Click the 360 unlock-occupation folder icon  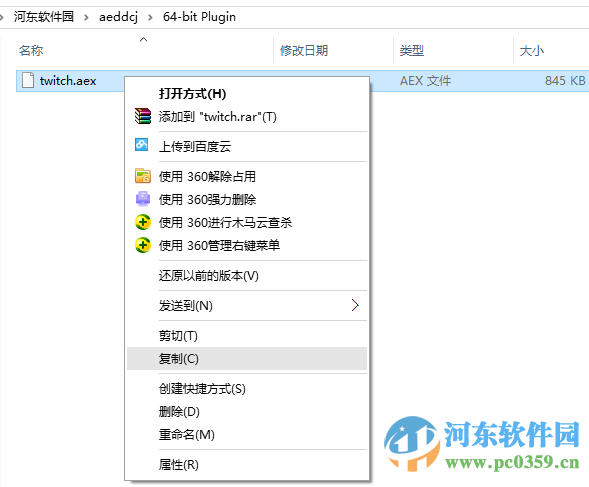[x=143, y=176]
